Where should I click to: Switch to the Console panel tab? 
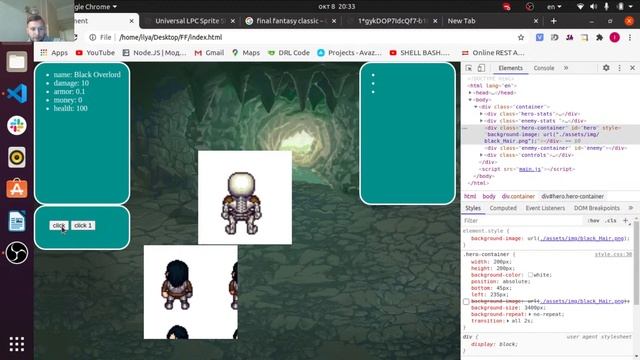pyautogui.click(x=544, y=68)
